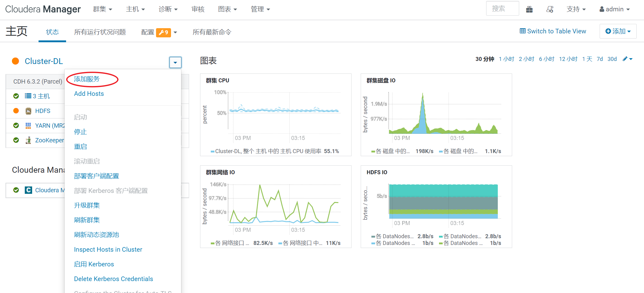The image size is (644, 293).
Task: Click the orange wrench 9 configuration badge
Action: point(163,32)
